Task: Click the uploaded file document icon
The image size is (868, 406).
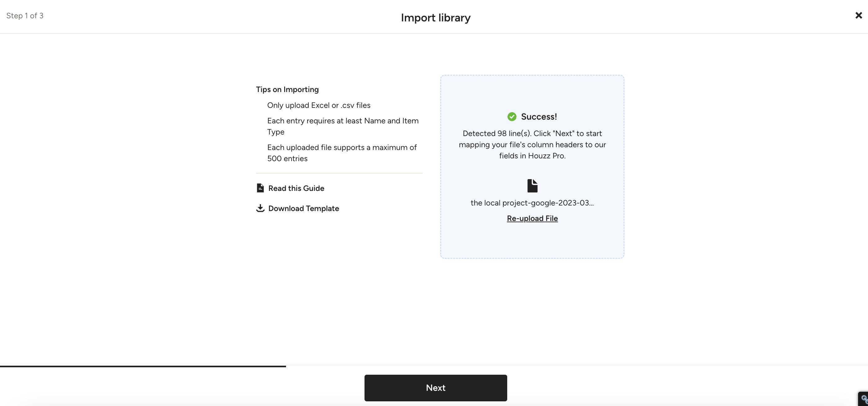Action: (x=532, y=186)
